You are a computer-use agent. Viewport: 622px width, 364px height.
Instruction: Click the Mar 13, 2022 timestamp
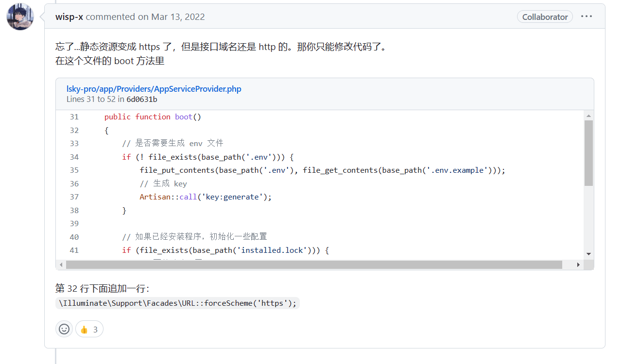tap(178, 17)
